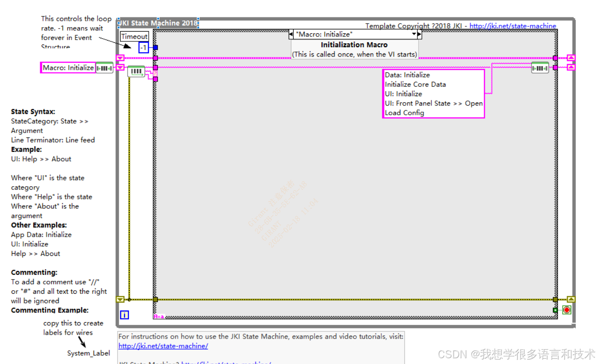Click the "(This is called once, when the VI starts)" note
This screenshot has height=364, width=597.
[x=354, y=54]
